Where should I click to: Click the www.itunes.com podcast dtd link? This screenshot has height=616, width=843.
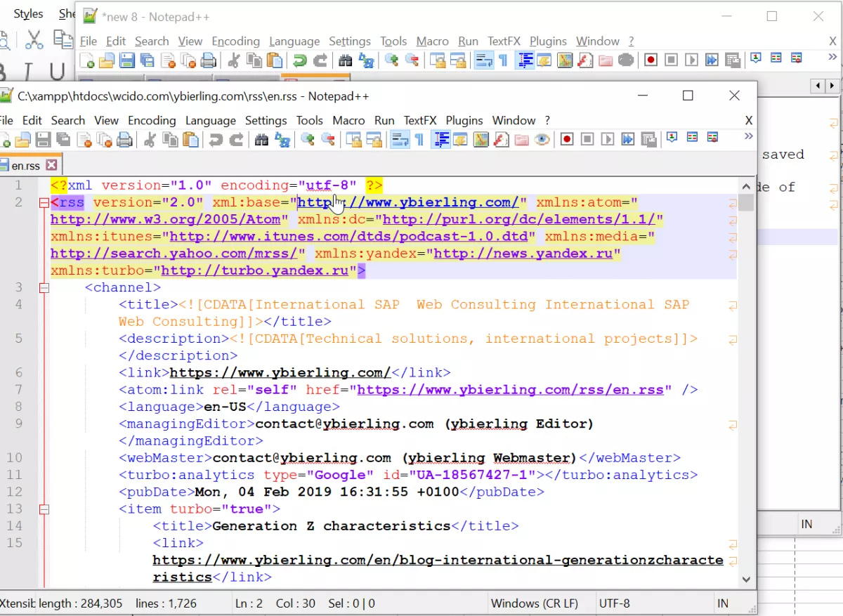[348, 237]
